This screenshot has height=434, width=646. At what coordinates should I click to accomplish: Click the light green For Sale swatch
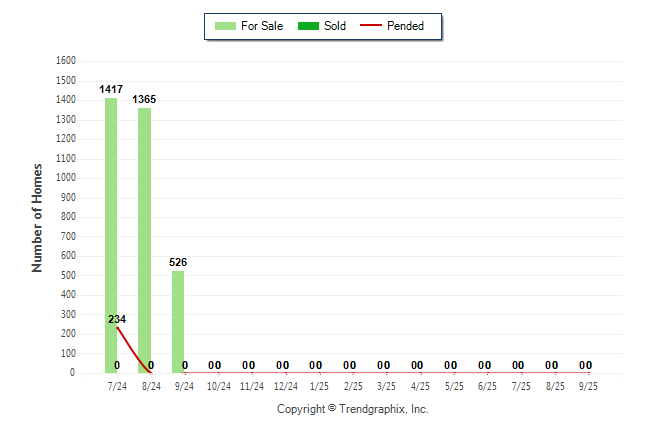pyautogui.click(x=224, y=26)
